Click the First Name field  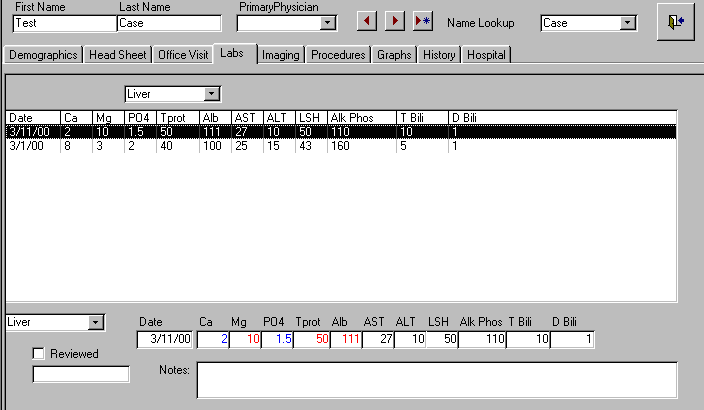[x=64, y=23]
